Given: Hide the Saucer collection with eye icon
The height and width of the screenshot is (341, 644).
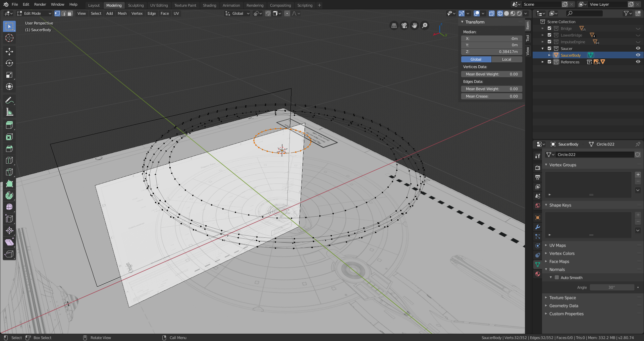Looking at the screenshot, I should (638, 49).
